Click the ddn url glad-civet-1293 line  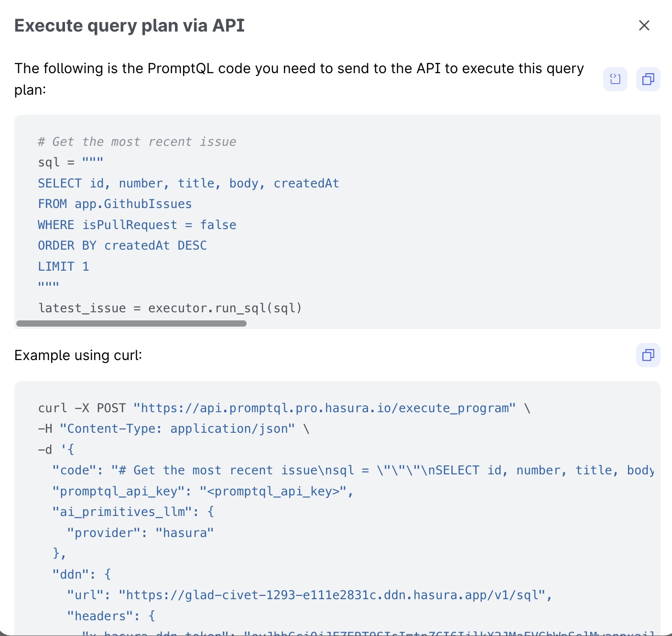310,595
